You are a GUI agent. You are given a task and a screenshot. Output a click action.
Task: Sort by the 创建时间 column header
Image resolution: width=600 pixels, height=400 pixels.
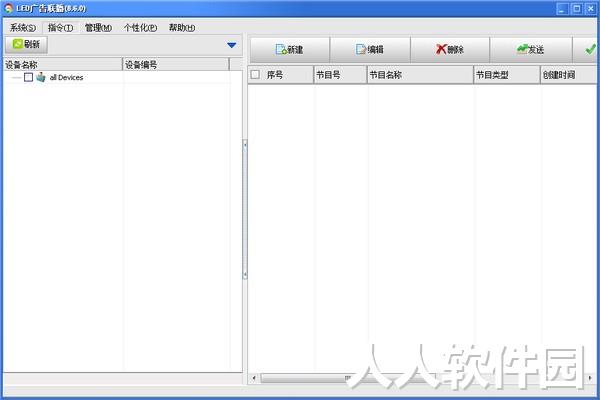[x=569, y=75]
